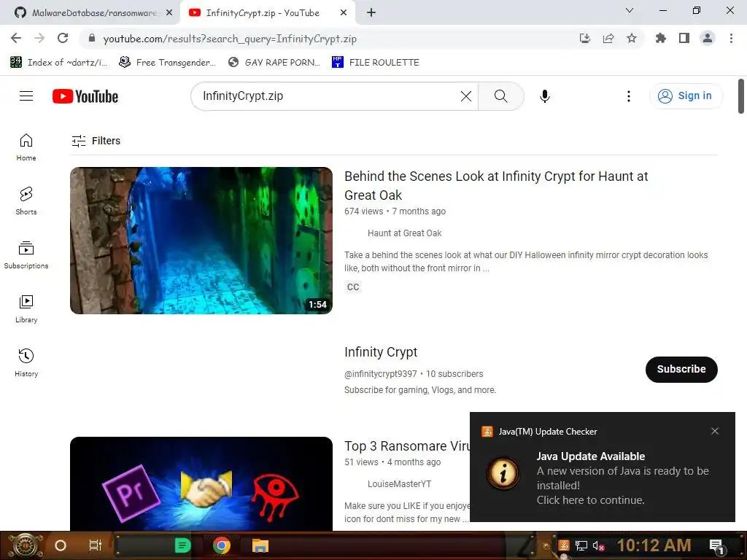Toggle the Chrome side panel icon

[x=684, y=38]
